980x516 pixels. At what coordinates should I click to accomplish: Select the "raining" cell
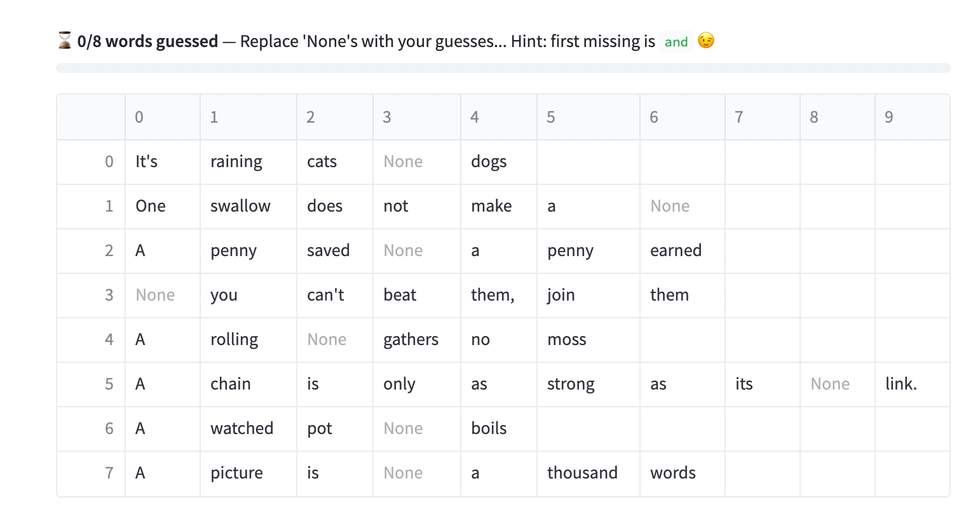point(236,162)
